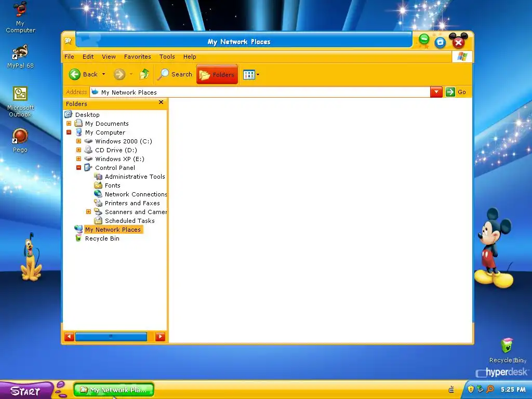This screenshot has width=532, height=399.
Task: Open Forward history dropdown arrow
Action: (131, 74)
